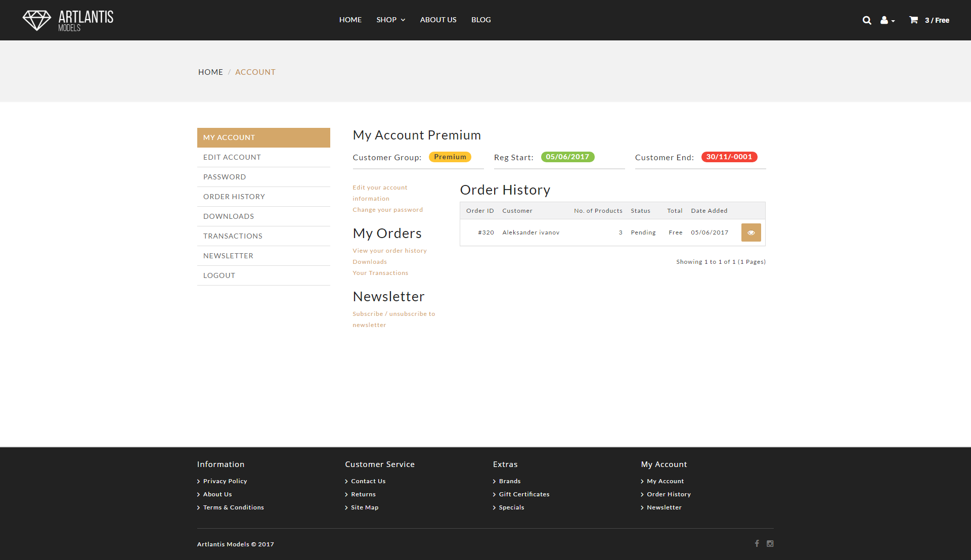Image resolution: width=971 pixels, height=560 pixels.
Task: Open the user account icon menu
Action: (887, 20)
